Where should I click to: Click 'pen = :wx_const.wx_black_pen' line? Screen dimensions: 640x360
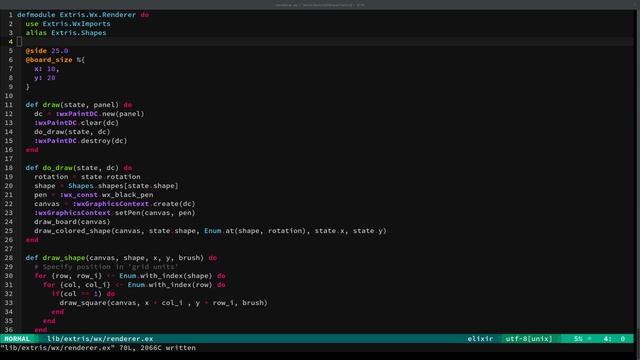[x=93, y=195]
